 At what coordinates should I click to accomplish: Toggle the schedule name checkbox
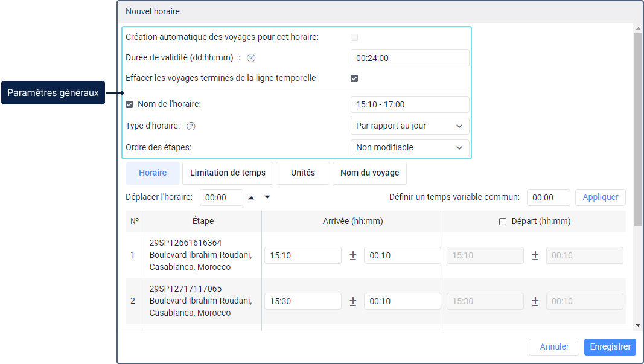coord(129,104)
